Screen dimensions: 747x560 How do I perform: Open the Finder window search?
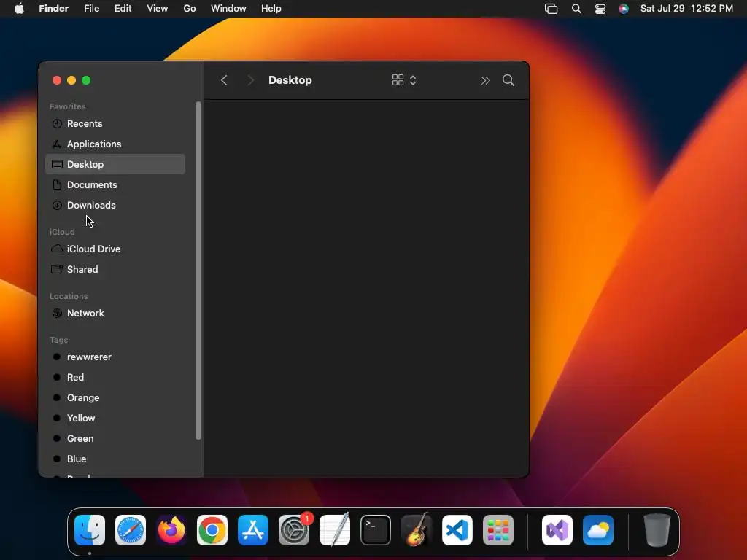(x=508, y=80)
